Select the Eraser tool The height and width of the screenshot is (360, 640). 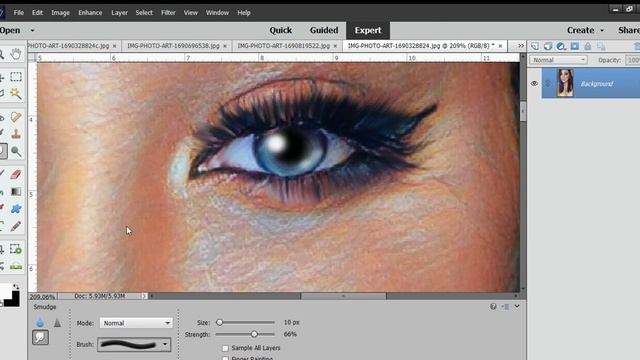coord(16,174)
